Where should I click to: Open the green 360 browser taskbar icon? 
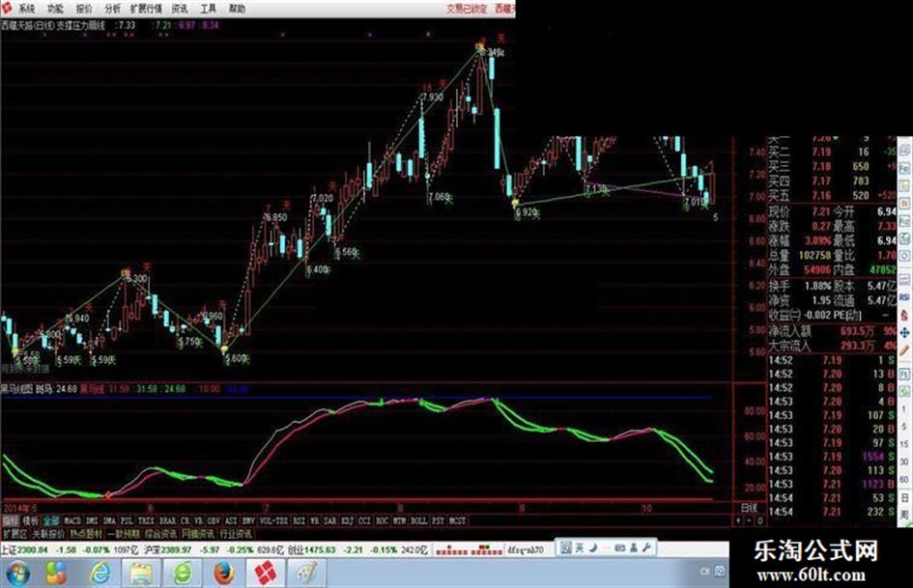click(183, 574)
